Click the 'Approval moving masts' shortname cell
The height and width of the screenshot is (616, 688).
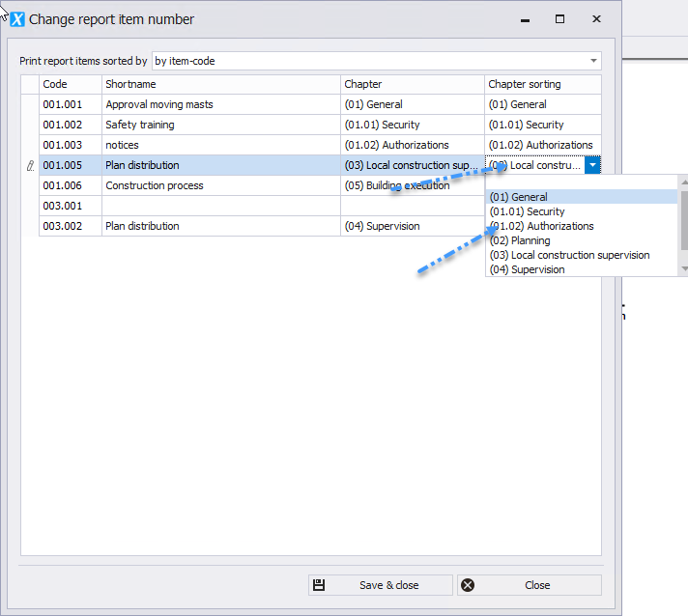pos(221,104)
